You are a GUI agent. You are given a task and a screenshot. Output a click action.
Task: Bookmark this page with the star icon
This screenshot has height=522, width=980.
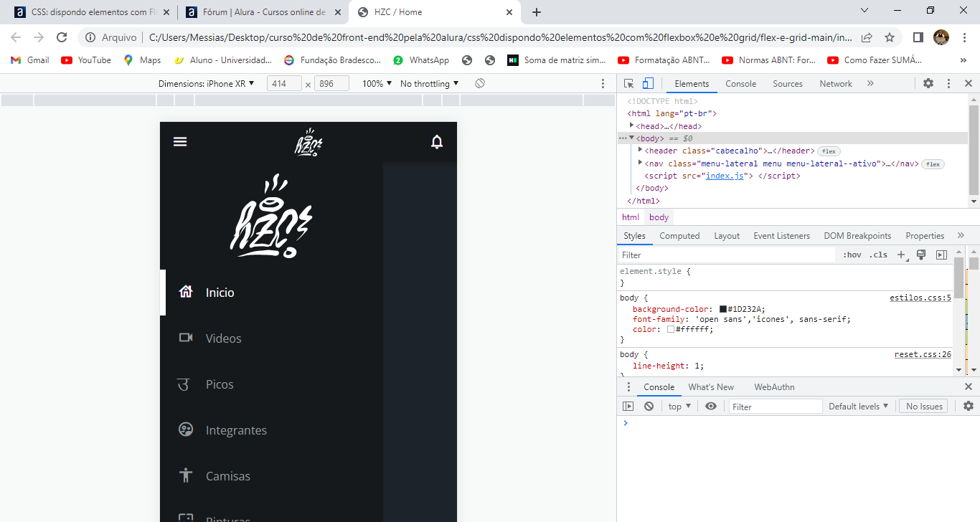890,37
